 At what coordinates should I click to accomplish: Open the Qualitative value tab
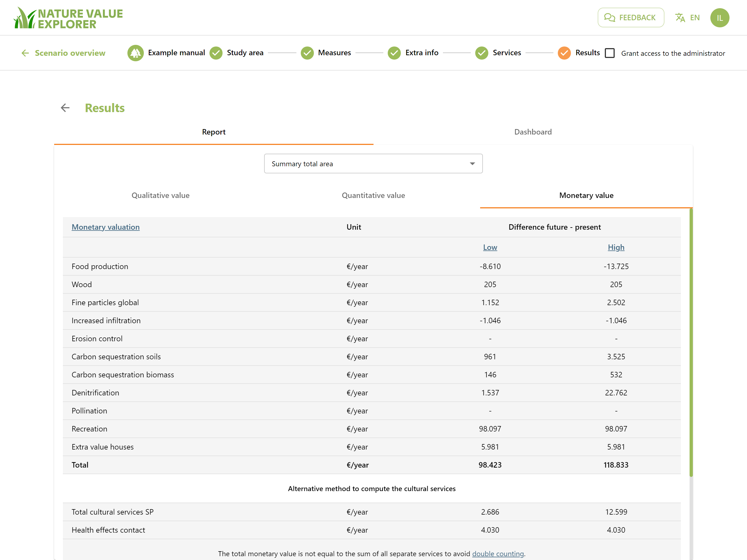(x=161, y=196)
